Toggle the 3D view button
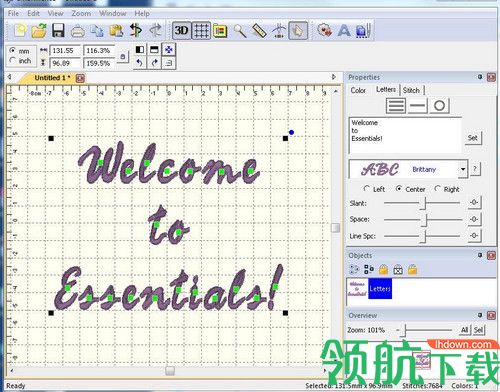The image size is (500, 392). tap(181, 31)
